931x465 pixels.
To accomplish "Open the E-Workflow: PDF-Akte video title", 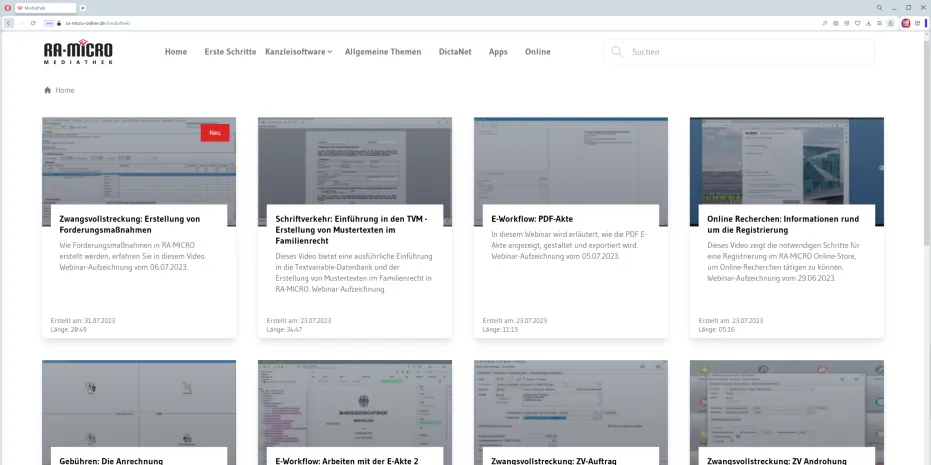I will pos(532,218).
